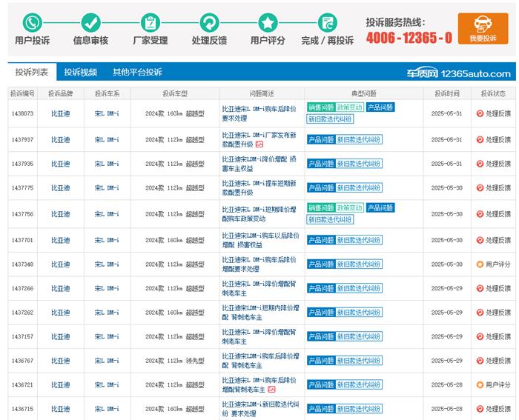
Task: Open the 其他平台投诉 tab
Action: 137,72
